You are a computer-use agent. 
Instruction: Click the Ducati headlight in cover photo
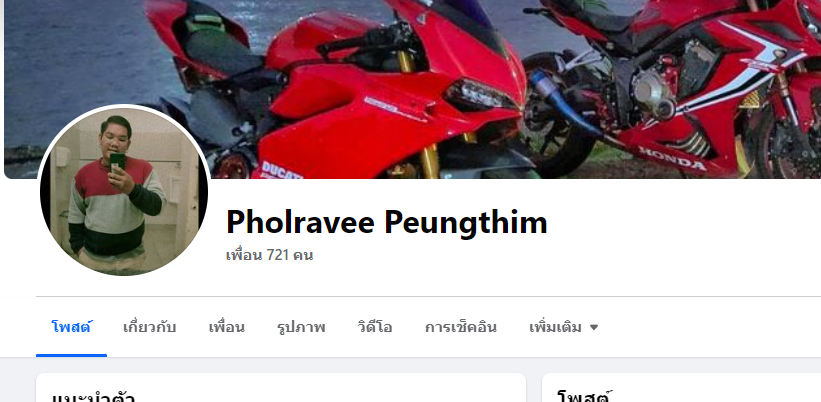(479, 95)
